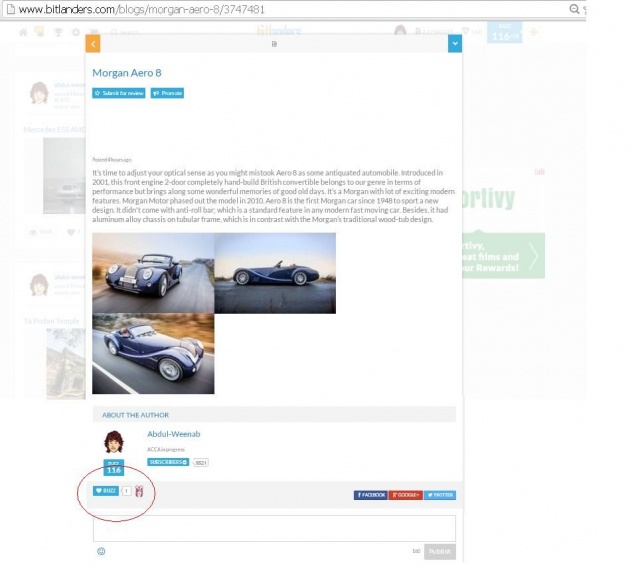Open the Morgan Aero 8 title link
The height and width of the screenshot is (571, 630).
pos(127,73)
